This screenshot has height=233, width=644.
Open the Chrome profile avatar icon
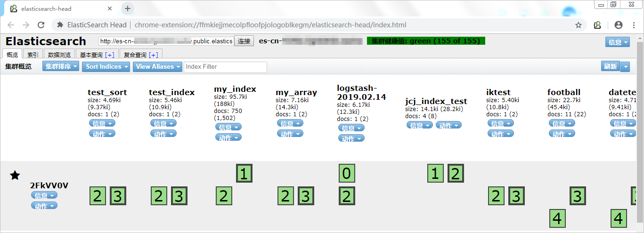pos(619,25)
